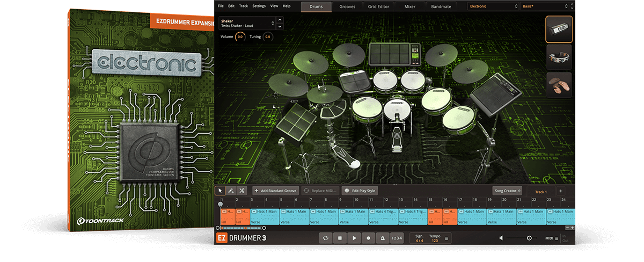Image resolution: width=644 pixels, height=262 pixels.
Task: Toggle loop playback on
Action: [x=325, y=238]
